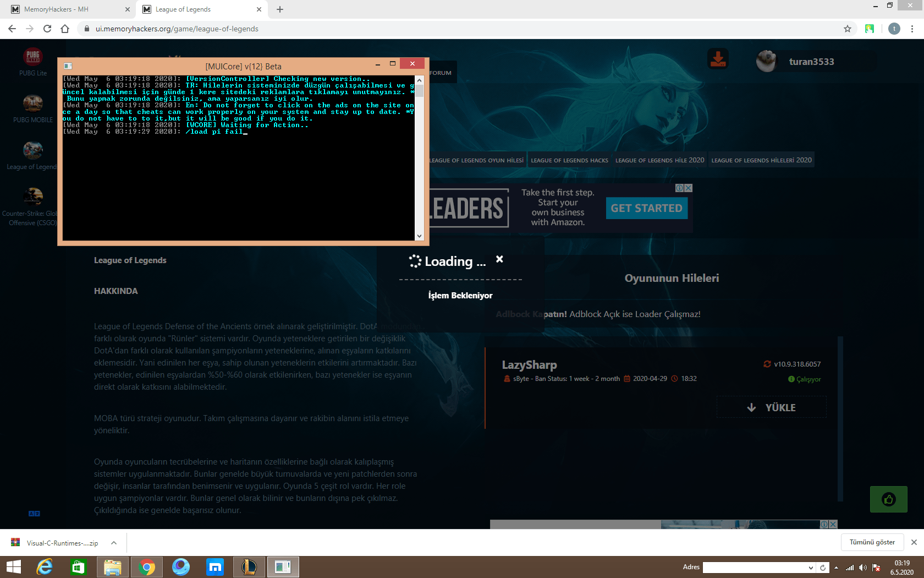924x578 pixels.
Task: Open LEAGUE OF LEGENDS HİLE 2020 tag
Action: [659, 160]
